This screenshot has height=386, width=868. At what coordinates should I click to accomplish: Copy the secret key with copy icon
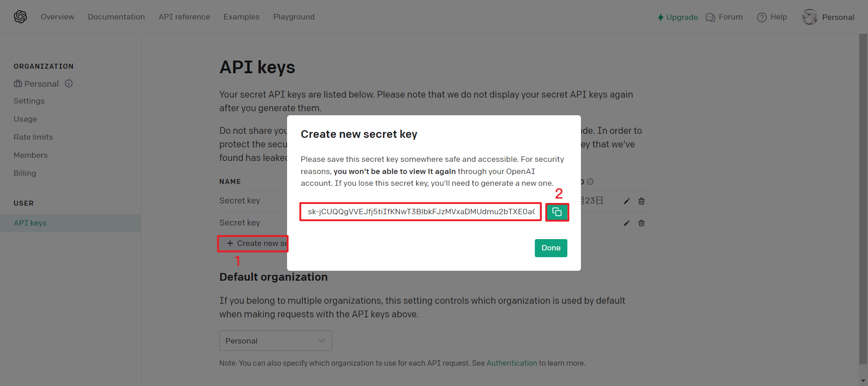tap(557, 212)
